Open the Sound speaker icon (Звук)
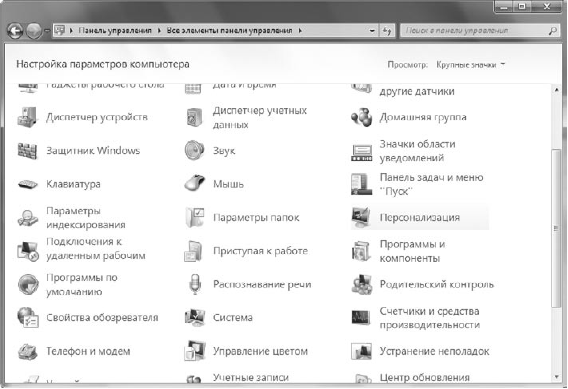Image resolution: width=568 pixels, height=389 pixels. click(x=194, y=150)
